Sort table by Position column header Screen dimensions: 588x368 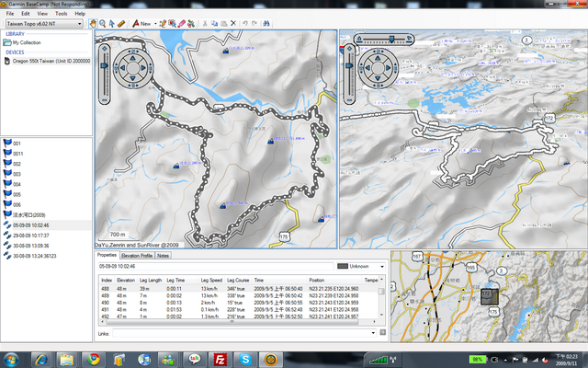[x=316, y=280]
